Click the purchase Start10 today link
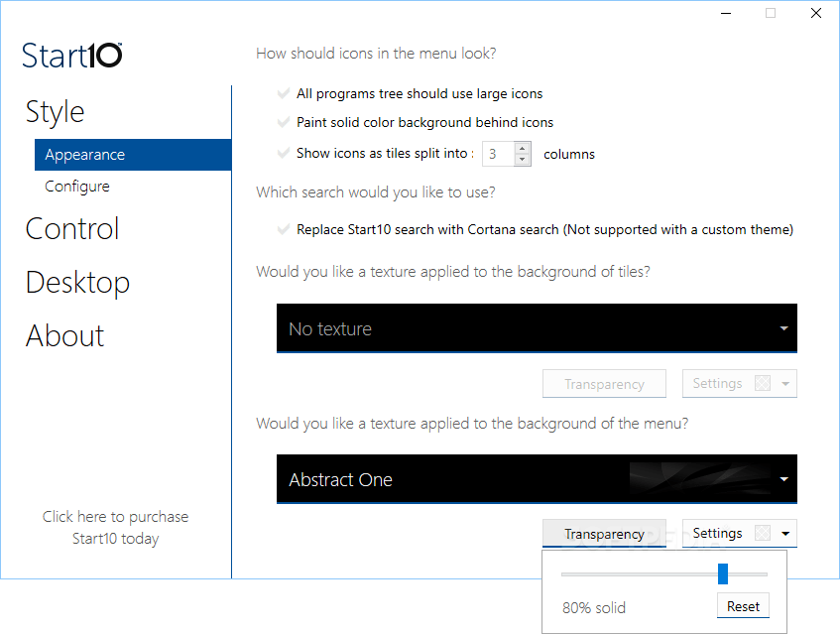840x634 pixels. point(116,528)
